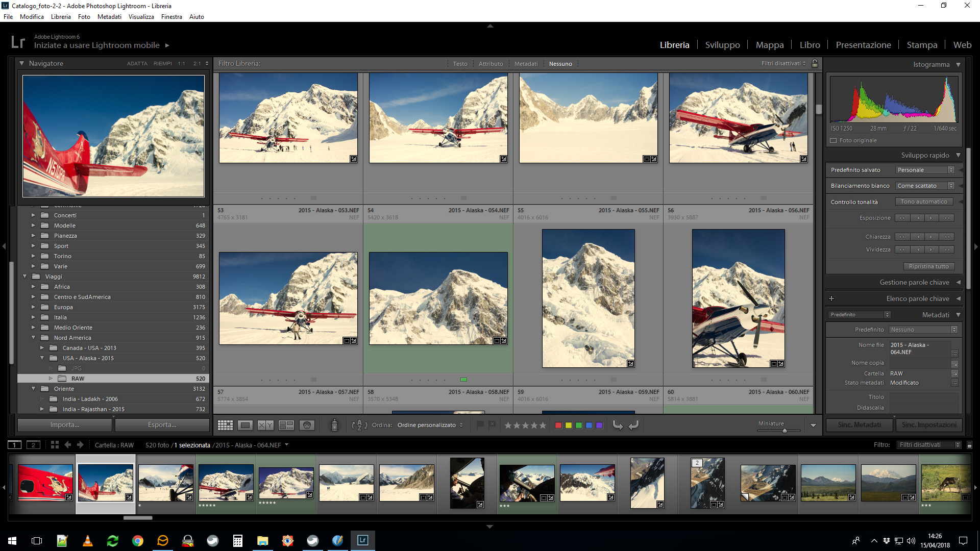
Task: Toggle sort direction A-Z icon
Action: coord(359,425)
